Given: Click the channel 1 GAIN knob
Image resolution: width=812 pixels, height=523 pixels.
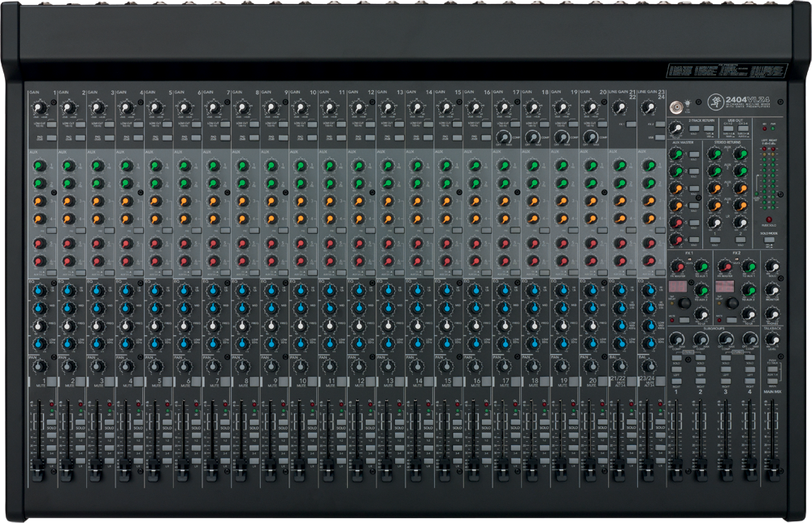Looking at the screenshot, I should [38, 107].
